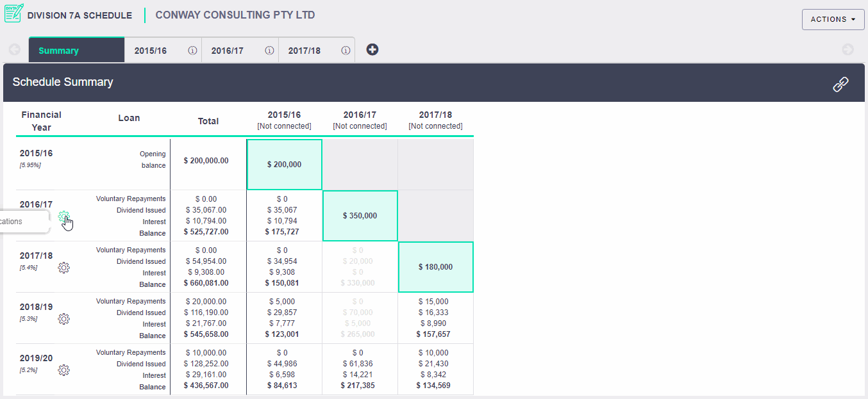Image resolution: width=868 pixels, height=399 pixels.
Task: Switch to the 2015/16 tab
Action: pos(151,51)
